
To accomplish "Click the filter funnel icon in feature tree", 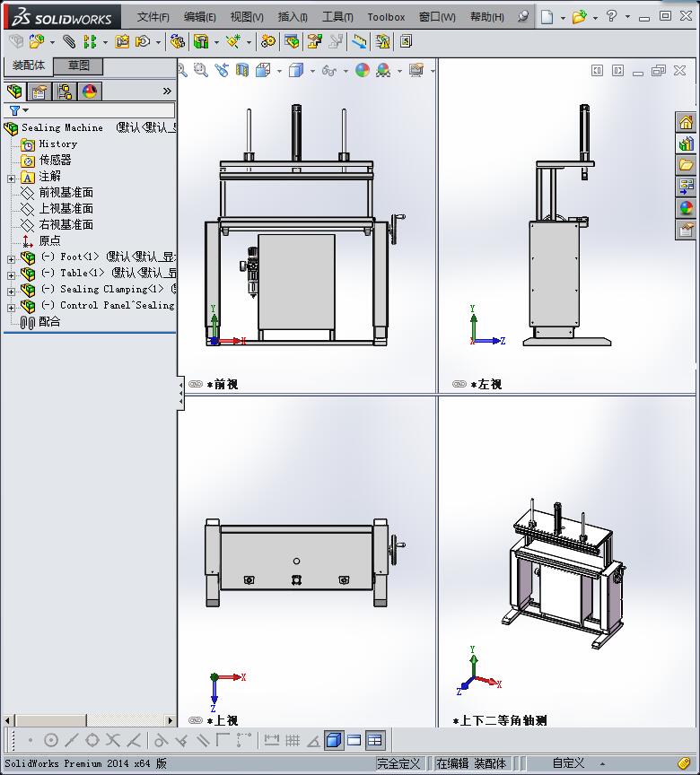I will [15, 110].
